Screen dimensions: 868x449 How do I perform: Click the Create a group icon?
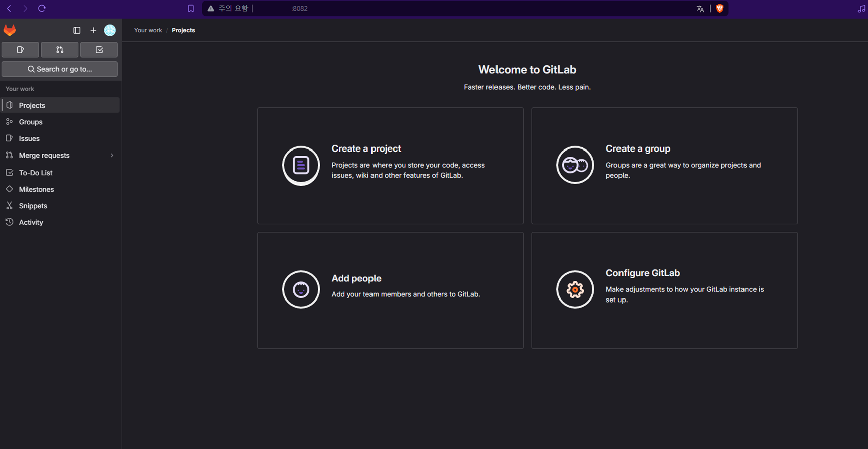[575, 165]
